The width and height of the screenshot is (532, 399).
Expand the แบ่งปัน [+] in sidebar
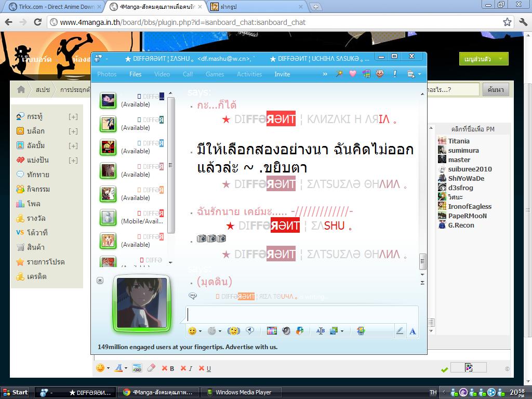tap(73, 161)
